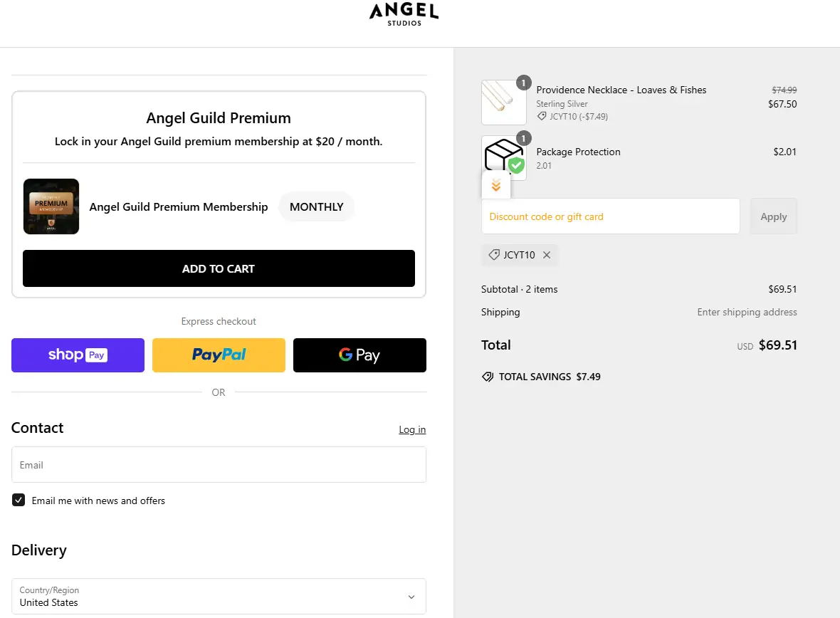Uncheck Email me with news and offers
This screenshot has height=618, width=840.
click(19, 500)
